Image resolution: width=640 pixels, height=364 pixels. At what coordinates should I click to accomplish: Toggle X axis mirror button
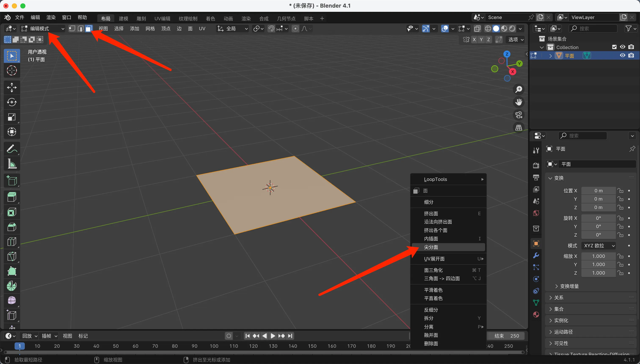pos(474,40)
